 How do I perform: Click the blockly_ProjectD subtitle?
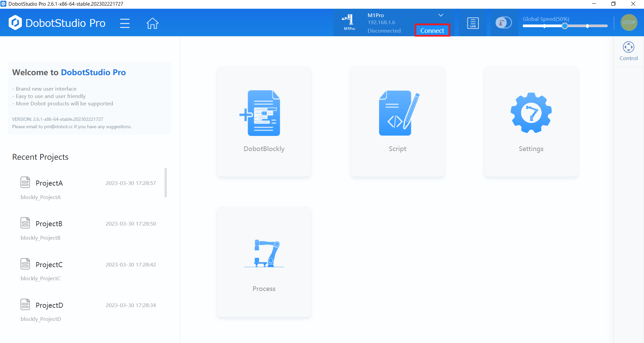[41, 319]
